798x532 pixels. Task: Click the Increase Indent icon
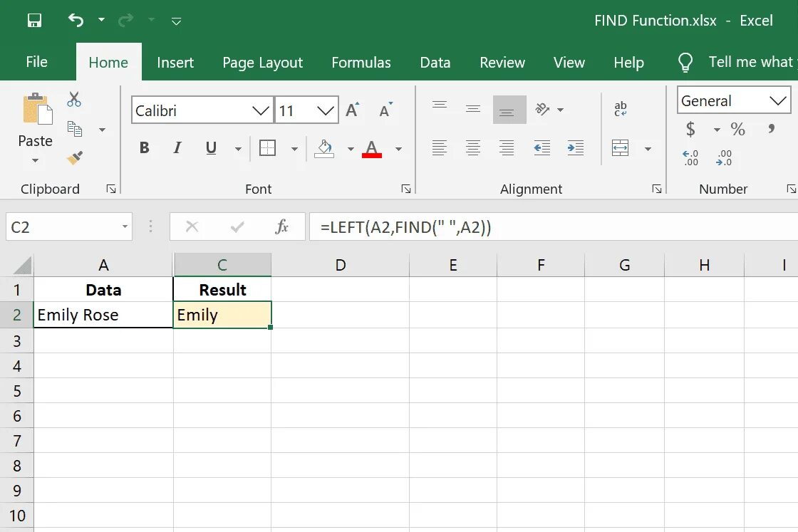click(575, 148)
